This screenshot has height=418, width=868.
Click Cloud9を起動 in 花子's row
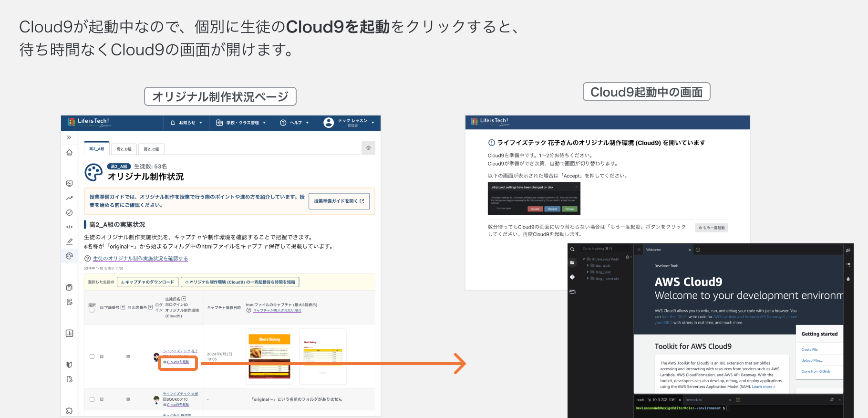coord(178,362)
